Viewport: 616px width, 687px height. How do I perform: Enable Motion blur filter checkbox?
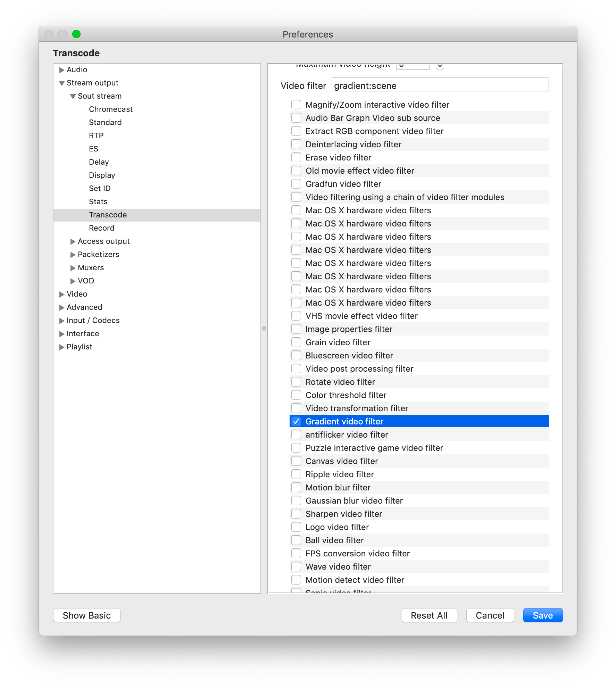(296, 487)
